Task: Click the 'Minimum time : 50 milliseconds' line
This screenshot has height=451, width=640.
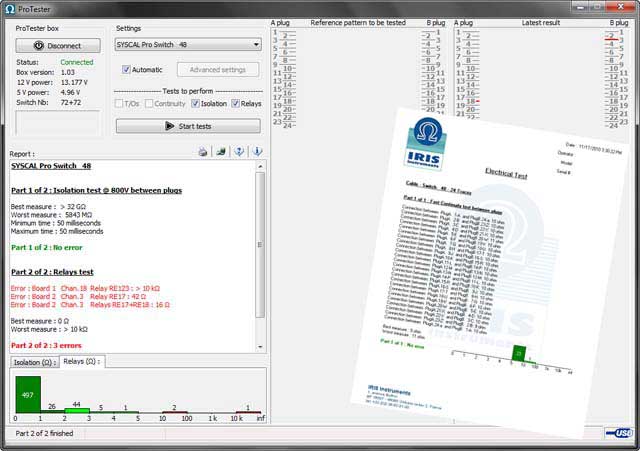Action: (56, 223)
